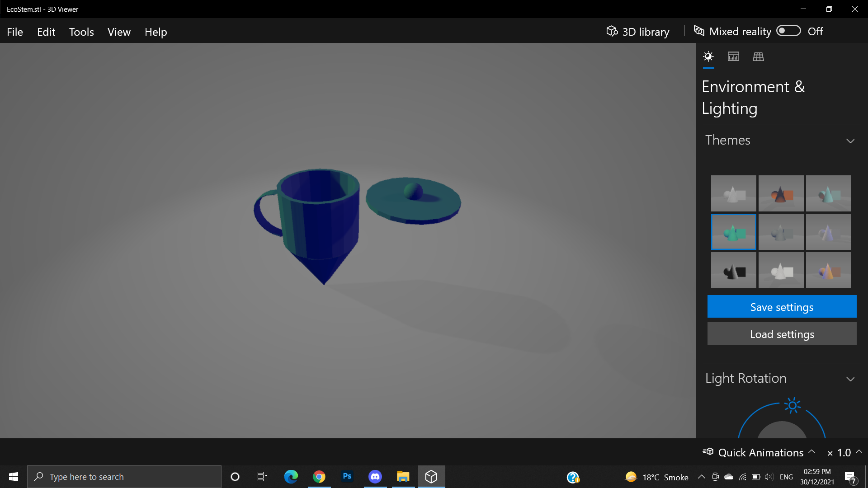The height and width of the screenshot is (488, 868).
Task: Toggle the Mixed reality switch on
Action: (x=788, y=31)
